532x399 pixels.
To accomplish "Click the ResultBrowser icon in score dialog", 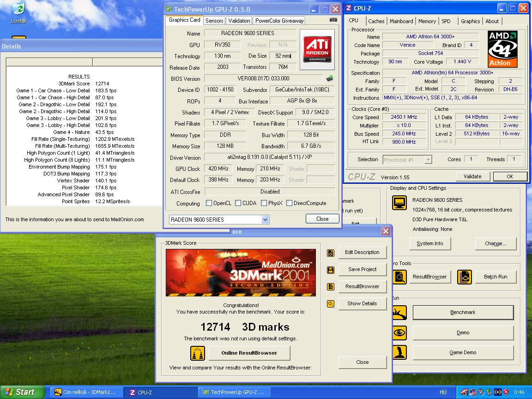I will click(331, 287).
